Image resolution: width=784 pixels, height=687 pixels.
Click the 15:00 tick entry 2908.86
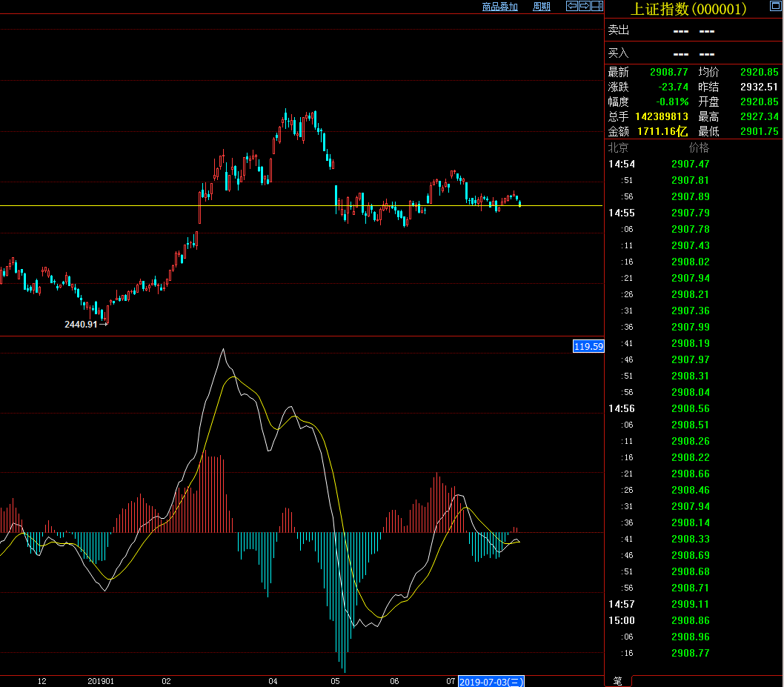[690, 620]
